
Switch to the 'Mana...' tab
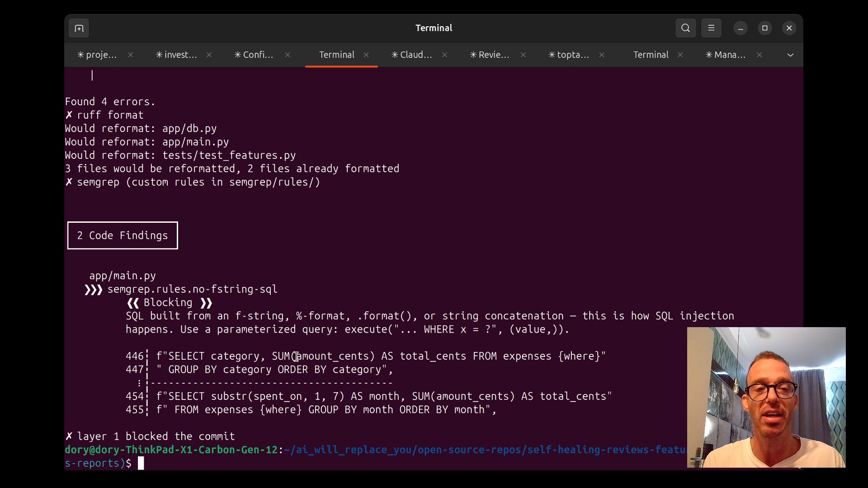pyautogui.click(x=726, y=55)
